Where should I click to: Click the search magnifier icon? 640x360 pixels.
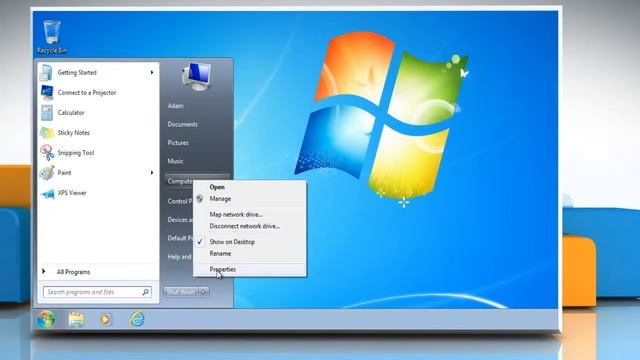click(x=145, y=292)
